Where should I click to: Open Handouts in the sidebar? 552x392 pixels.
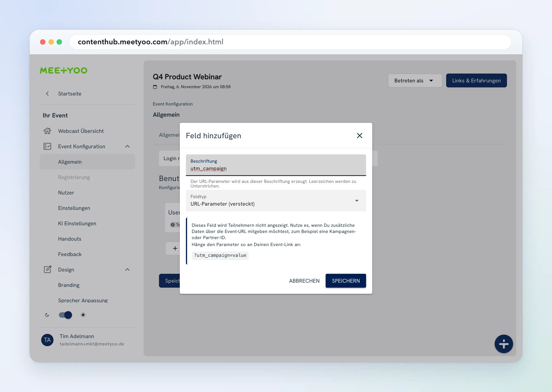70,239
